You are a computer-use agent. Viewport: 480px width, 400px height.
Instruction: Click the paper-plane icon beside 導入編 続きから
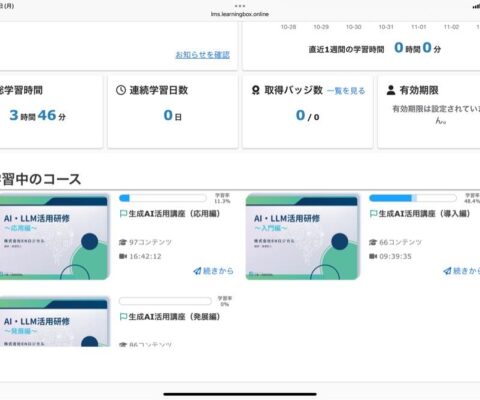tap(447, 271)
